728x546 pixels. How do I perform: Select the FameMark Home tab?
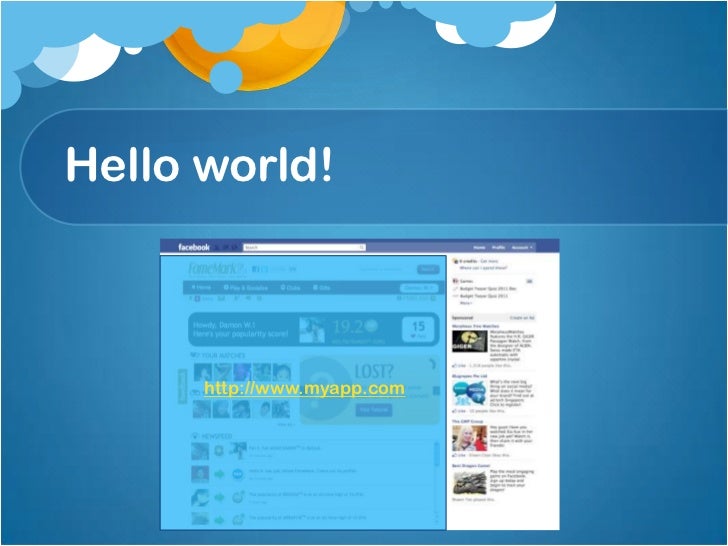(x=202, y=287)
